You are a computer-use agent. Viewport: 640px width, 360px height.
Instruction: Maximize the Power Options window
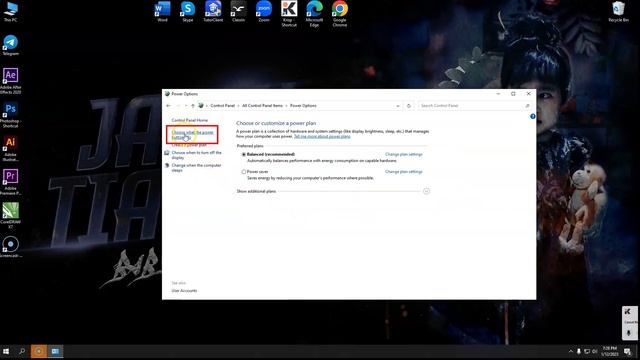point(513,94)
